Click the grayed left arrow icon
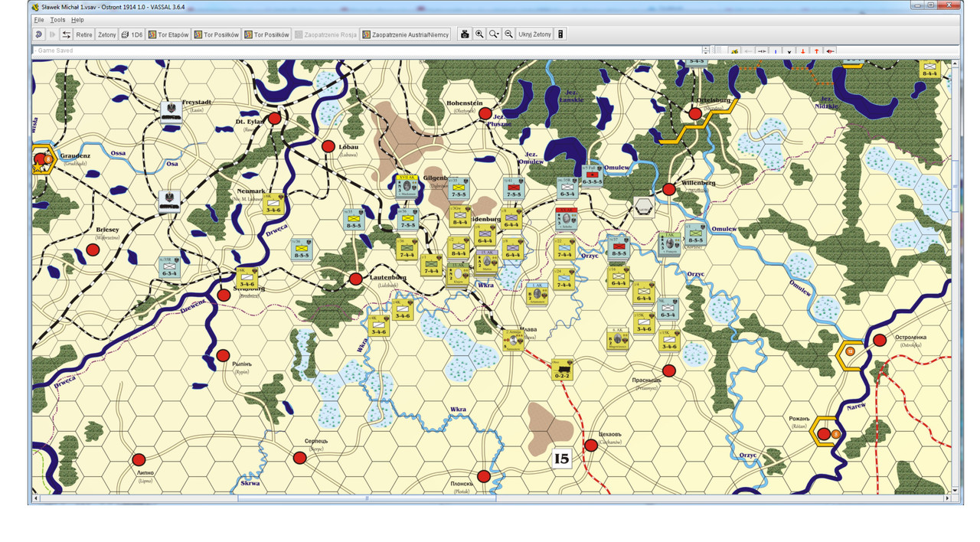Screen dimensions: 980x542 [748, 51]
